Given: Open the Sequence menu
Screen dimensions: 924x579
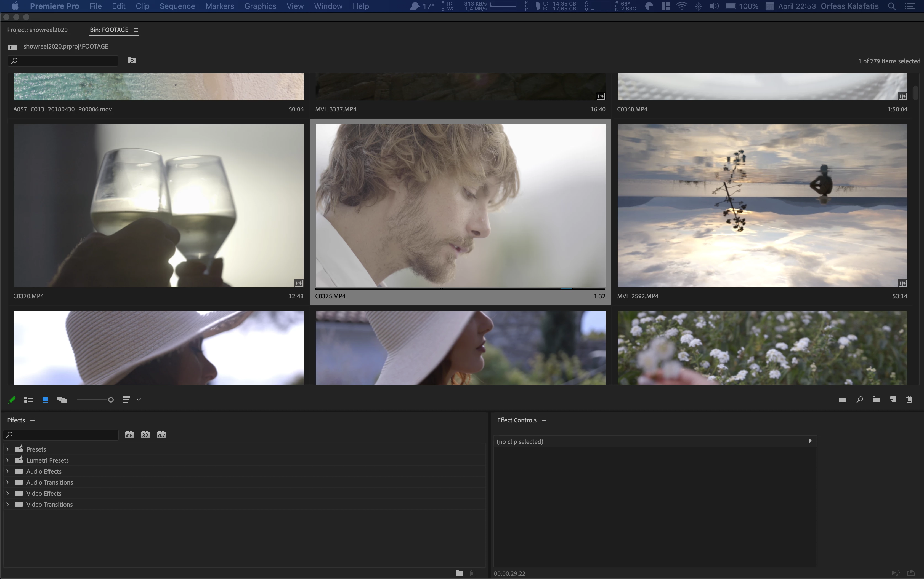Looking at the screenshot, I should click(x=177, y=6).
